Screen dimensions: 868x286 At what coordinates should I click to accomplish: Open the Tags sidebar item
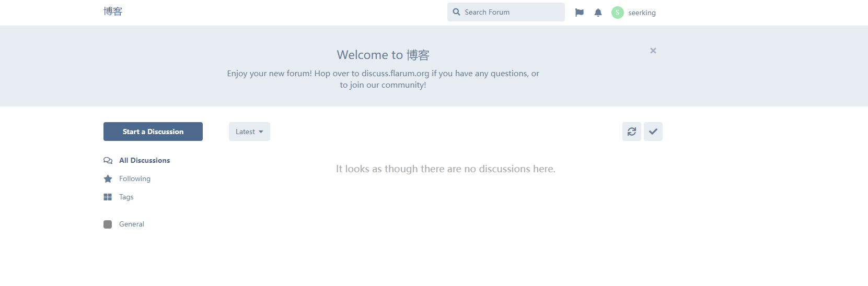[x=119, y=197]
